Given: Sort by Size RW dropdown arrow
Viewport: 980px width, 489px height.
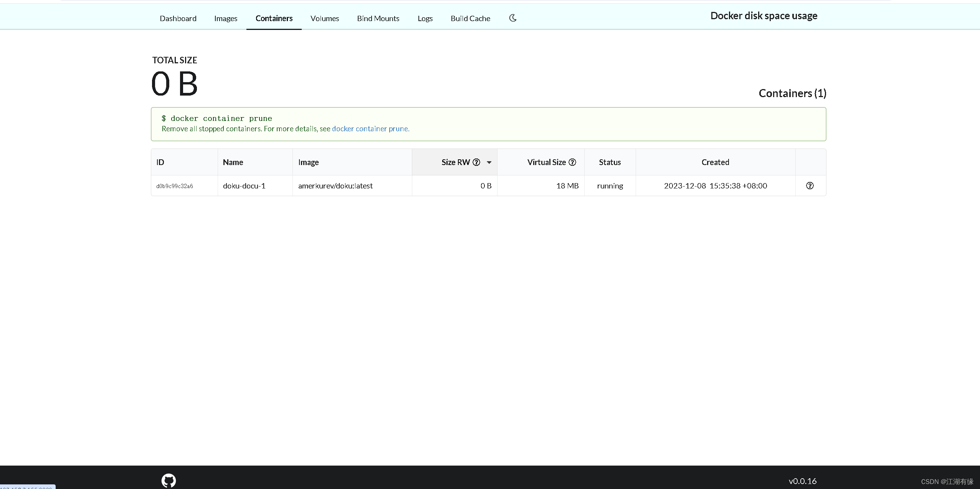Looking at the screenshot, I should (x=489, y=162).
